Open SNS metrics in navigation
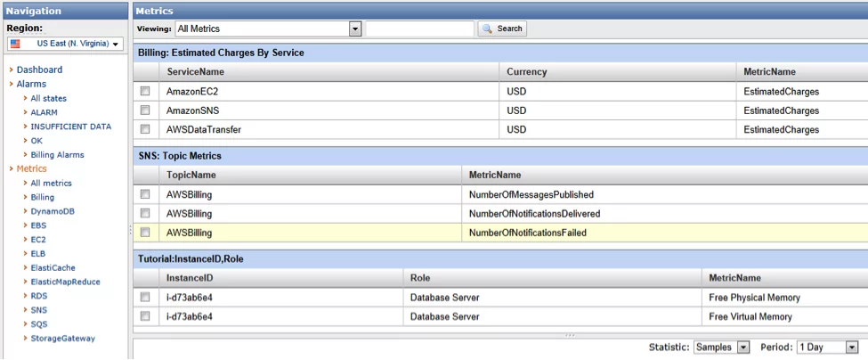Screen dimensions: 868x360 39,310
